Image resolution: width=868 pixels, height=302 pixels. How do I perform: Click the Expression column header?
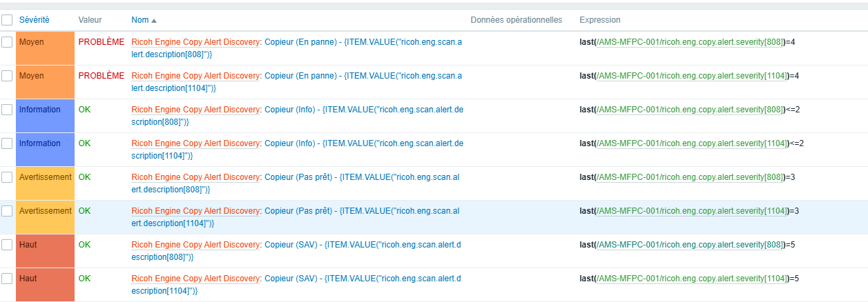pos(600,20)
